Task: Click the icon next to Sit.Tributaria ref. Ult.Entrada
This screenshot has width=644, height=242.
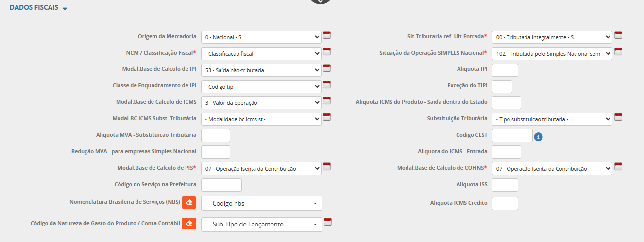Action: 618,35
